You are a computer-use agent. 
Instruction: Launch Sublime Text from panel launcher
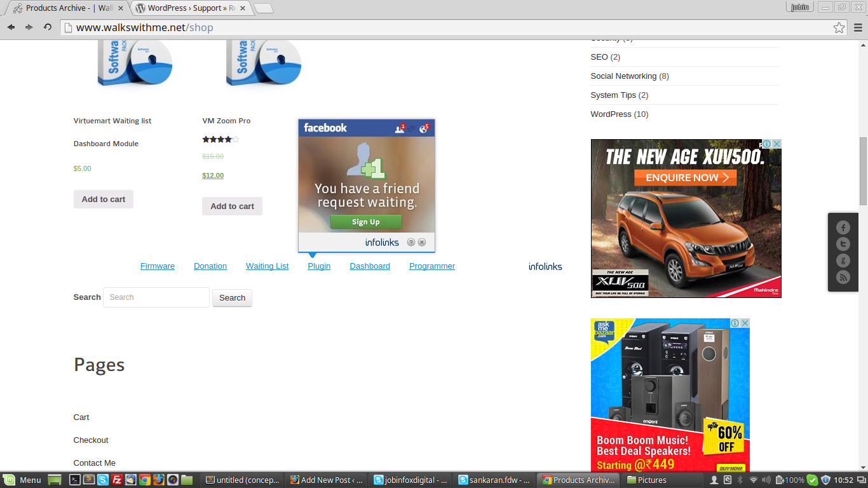click(x=89, y=480)
